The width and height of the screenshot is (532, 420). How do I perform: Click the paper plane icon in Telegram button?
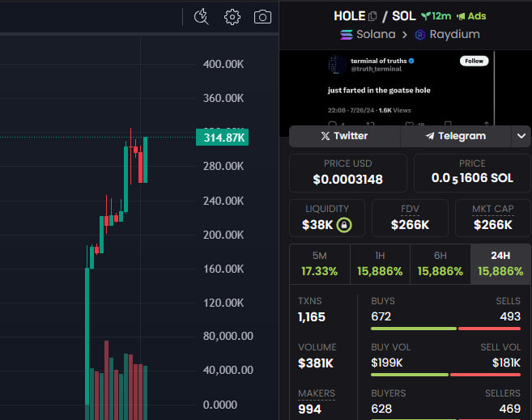point(430,136)
